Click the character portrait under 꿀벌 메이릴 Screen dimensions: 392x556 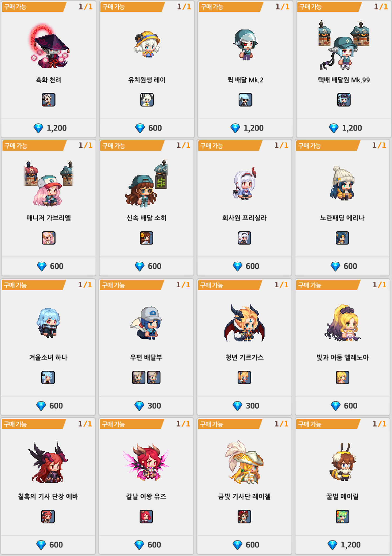(x=343, y=517)
